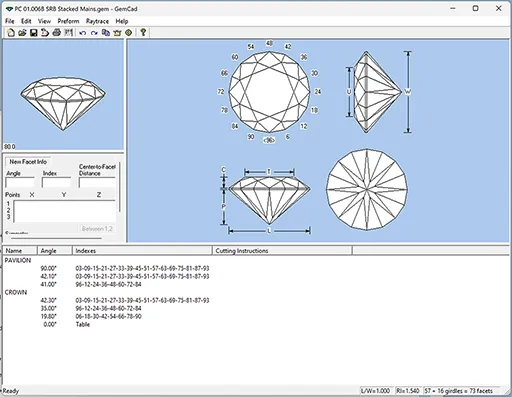This screenshot has height=397, width=512.
Task: Click the 48 index label above crown
Action: (x=269, y=43)
